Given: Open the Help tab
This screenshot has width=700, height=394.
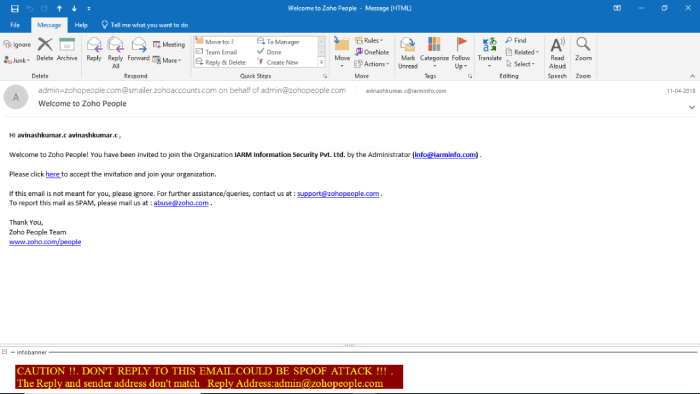Looking at the screenshot, I should coord(81,25).
